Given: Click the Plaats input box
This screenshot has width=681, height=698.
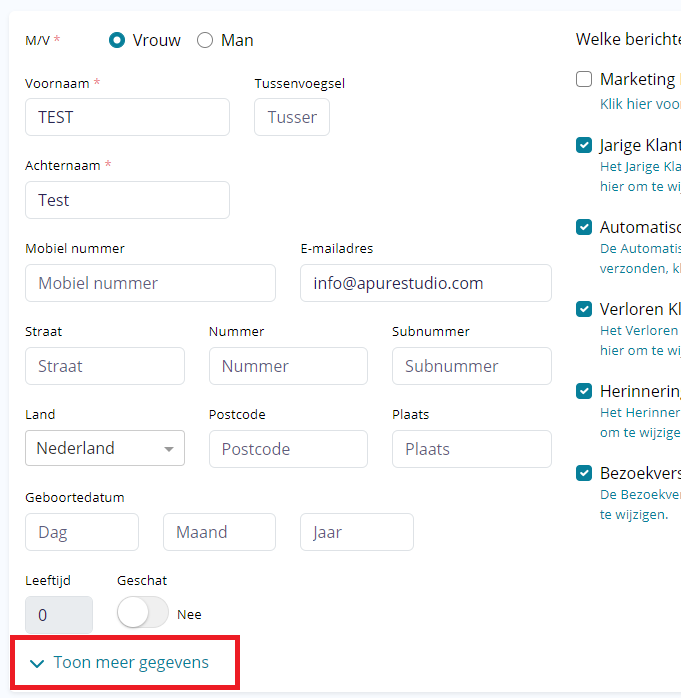Looking at the screenshot, I should point(471,449).
